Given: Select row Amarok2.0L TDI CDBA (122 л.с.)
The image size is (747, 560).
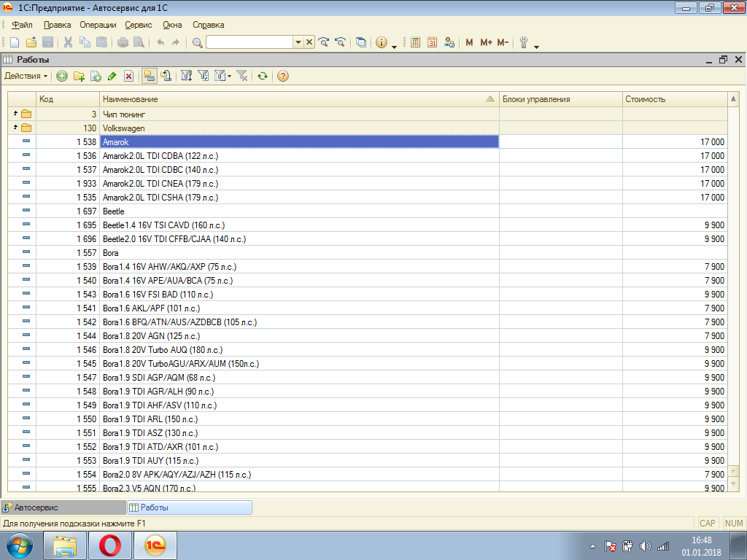Looking at the screenshot, I should tap(368, 156).
